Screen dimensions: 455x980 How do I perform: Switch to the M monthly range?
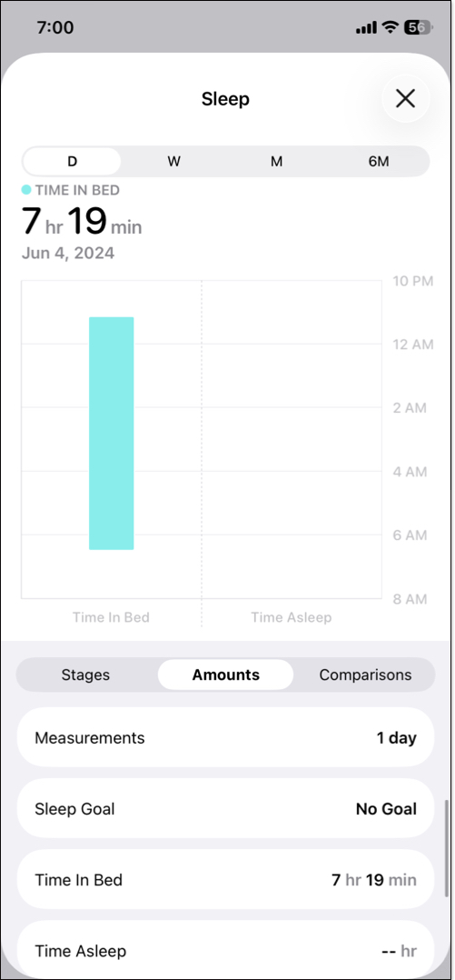pos(276,161)
